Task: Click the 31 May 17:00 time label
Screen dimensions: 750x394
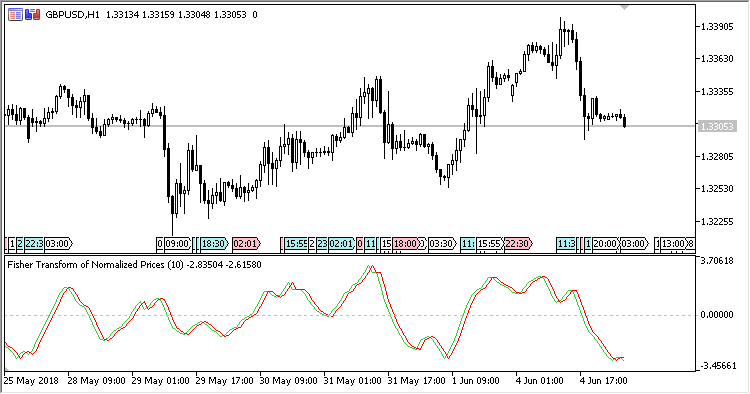Action: click(x=417, y=381)
